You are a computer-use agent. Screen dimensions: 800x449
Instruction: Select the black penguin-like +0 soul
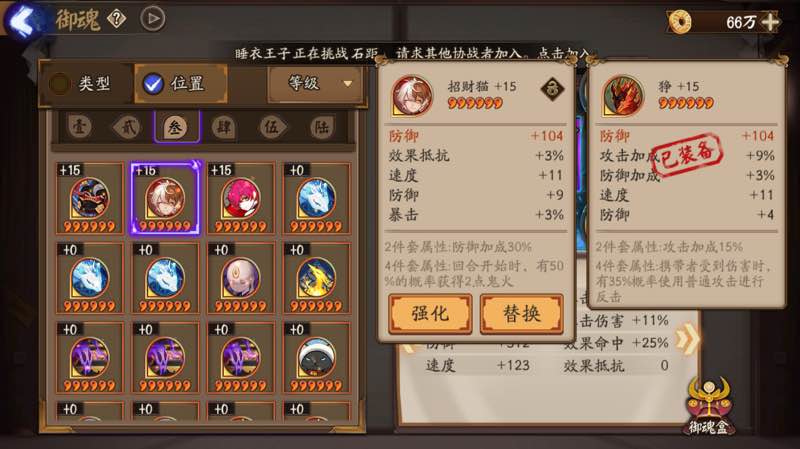tap(316, 358)
